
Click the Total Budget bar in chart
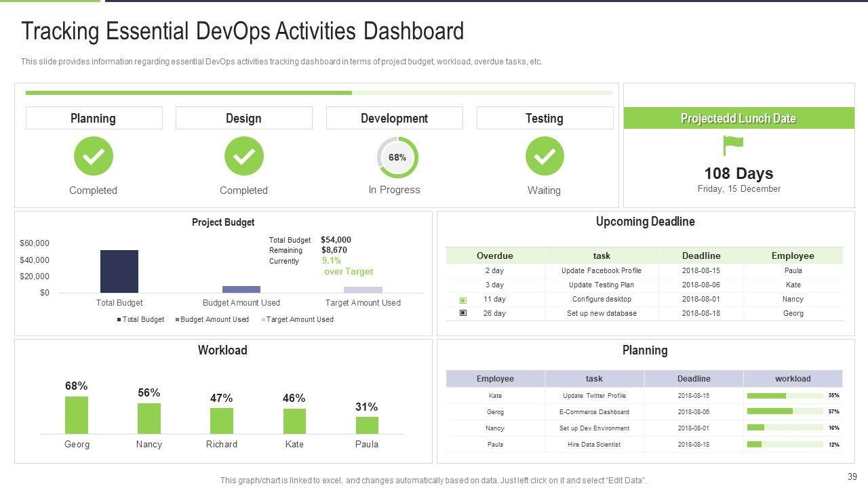tap(119, 271)
